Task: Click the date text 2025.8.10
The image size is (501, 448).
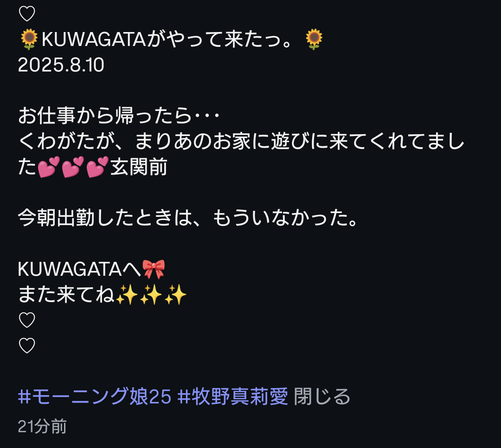Action: click(x=61, y=65)
